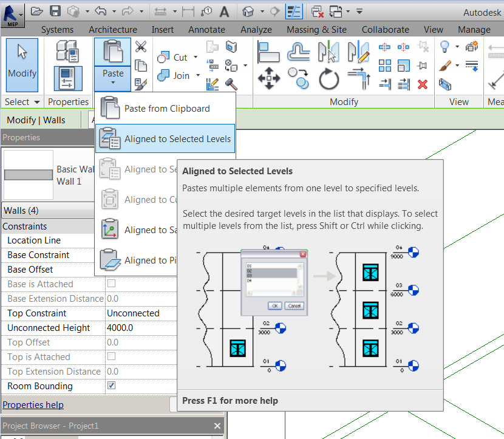Screen dimensions: 504x439
Task: Select the Copy tool circles icon
Action: point(298,78)
